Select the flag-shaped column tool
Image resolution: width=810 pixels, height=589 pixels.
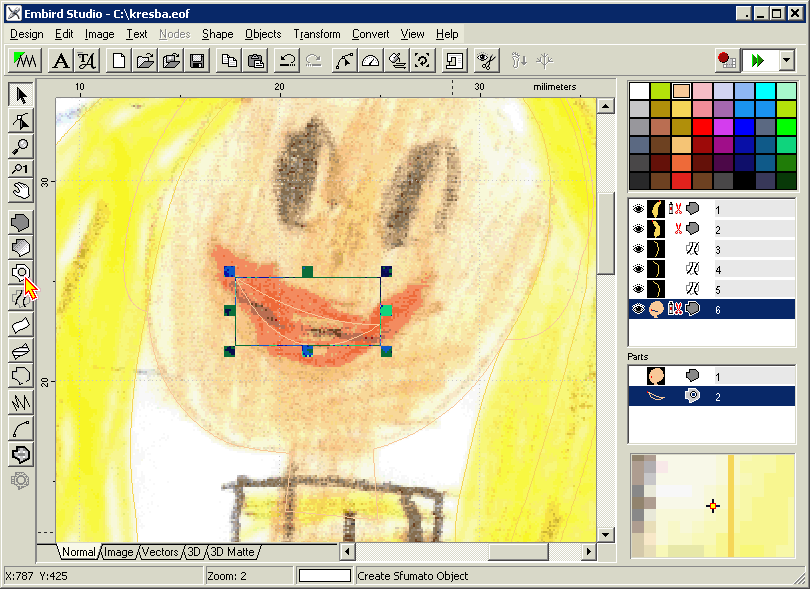21,326
